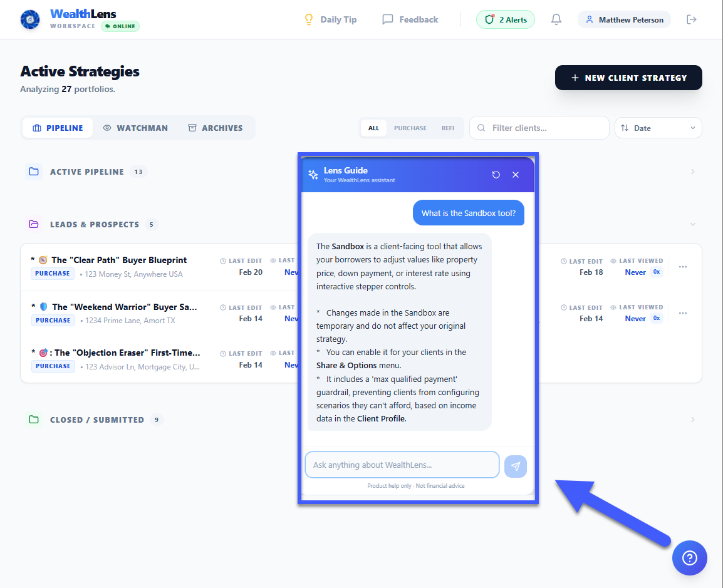
Task: Click the Active Pipeline count 13
Action: coord(138,172)
